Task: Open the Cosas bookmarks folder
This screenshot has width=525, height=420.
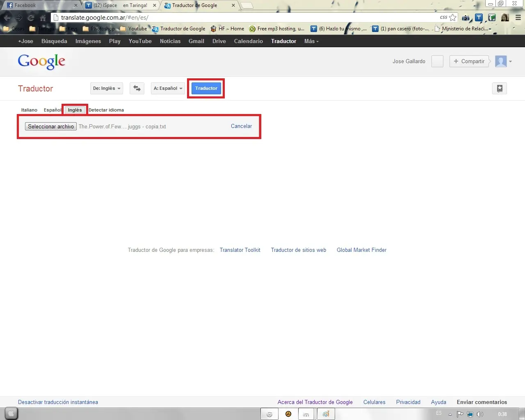Action: pyautogui.click(x=14, y=29)
